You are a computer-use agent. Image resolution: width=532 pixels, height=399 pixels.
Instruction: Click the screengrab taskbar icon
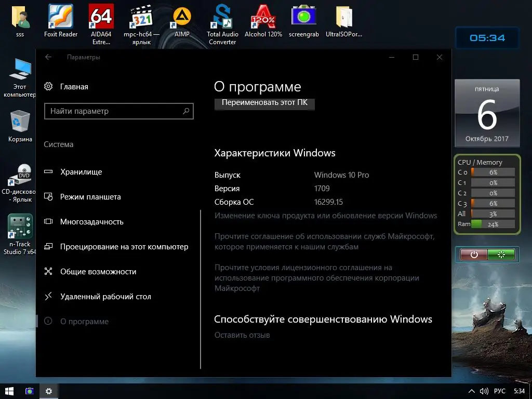[x=30, y=391]
